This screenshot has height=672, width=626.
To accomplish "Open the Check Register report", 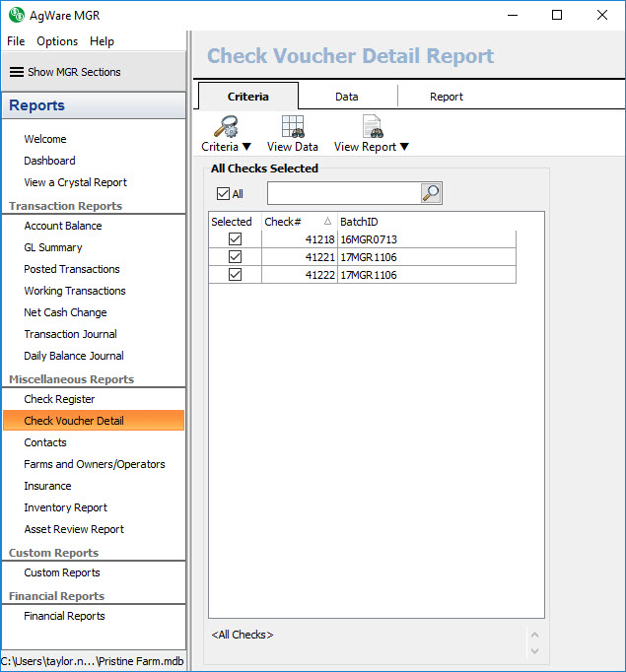I will tap(59, 399).
